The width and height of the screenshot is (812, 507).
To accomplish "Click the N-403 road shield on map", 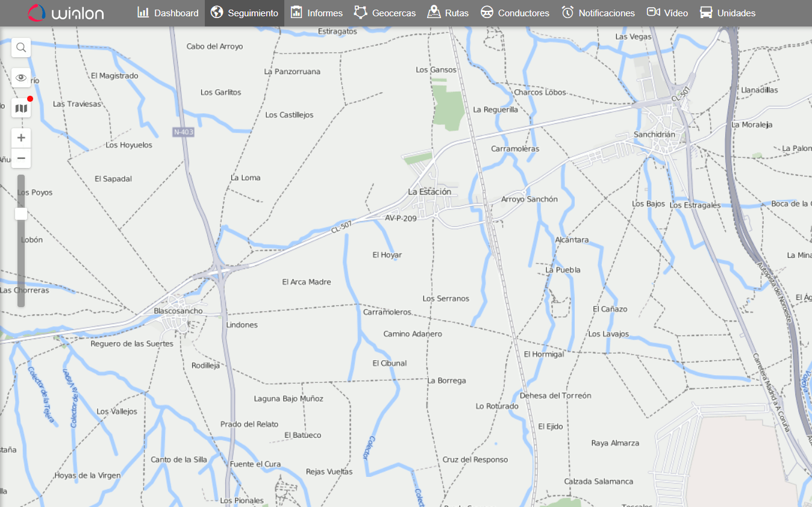I will coord(184,132).
